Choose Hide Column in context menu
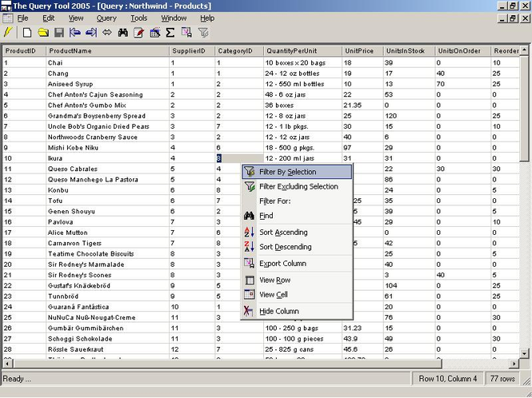The image size is (532, 398). [278, 311]
